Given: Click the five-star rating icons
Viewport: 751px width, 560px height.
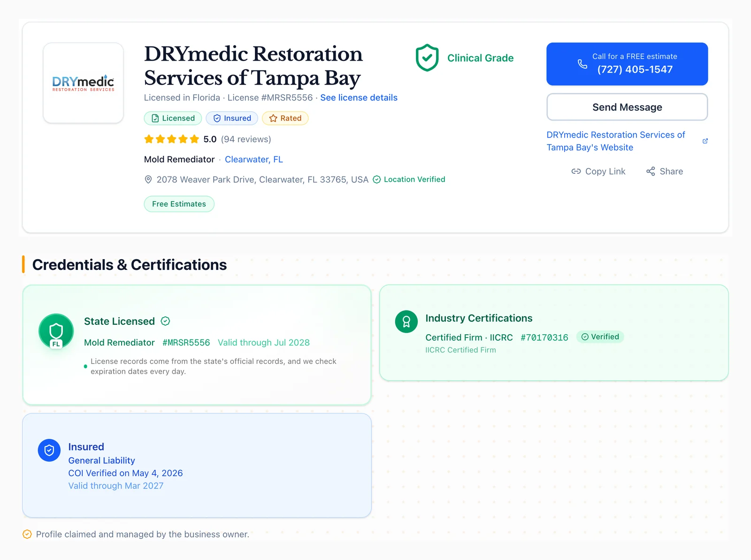Looking at the screenshot, I should (x=172, y=139).
